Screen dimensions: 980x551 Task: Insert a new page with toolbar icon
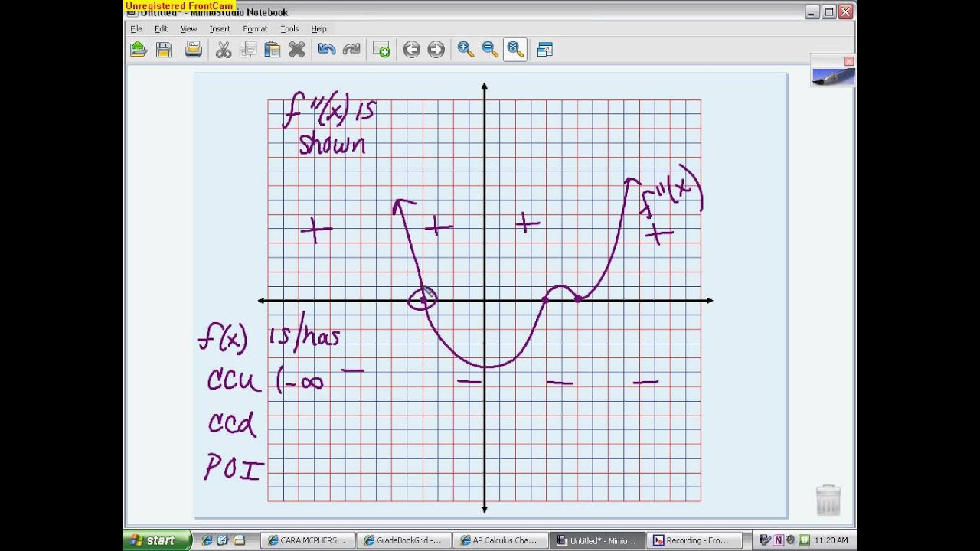point(381,50)
